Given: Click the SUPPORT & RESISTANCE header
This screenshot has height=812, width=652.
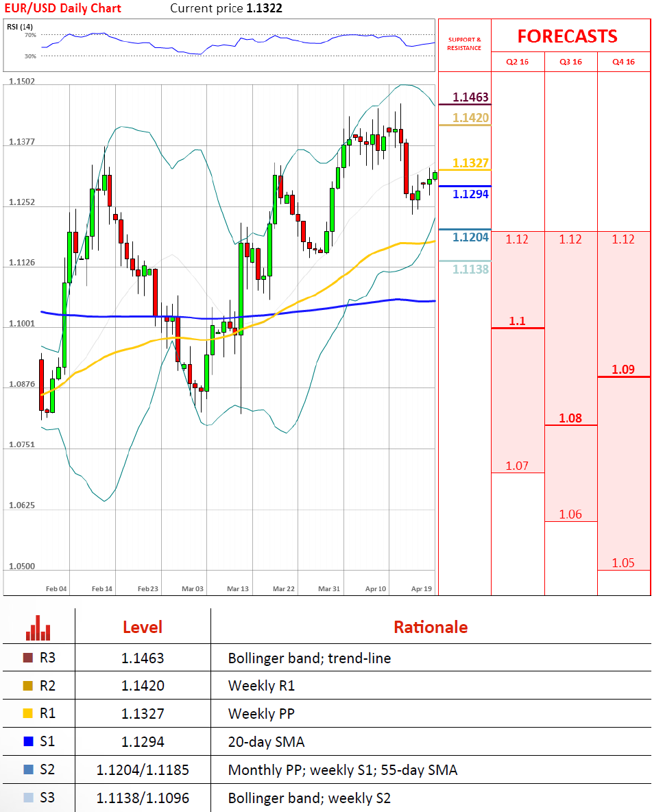Looking at the screenshot, I should click(465, 43).
